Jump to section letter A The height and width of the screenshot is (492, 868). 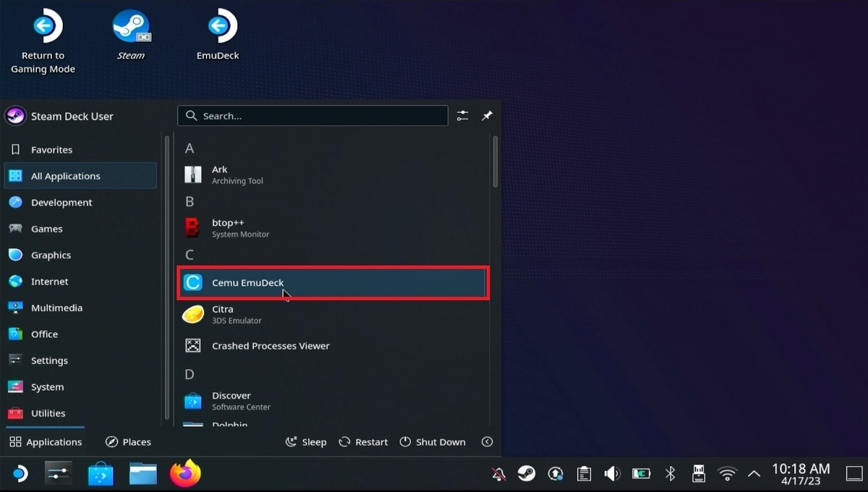point(190,148)
